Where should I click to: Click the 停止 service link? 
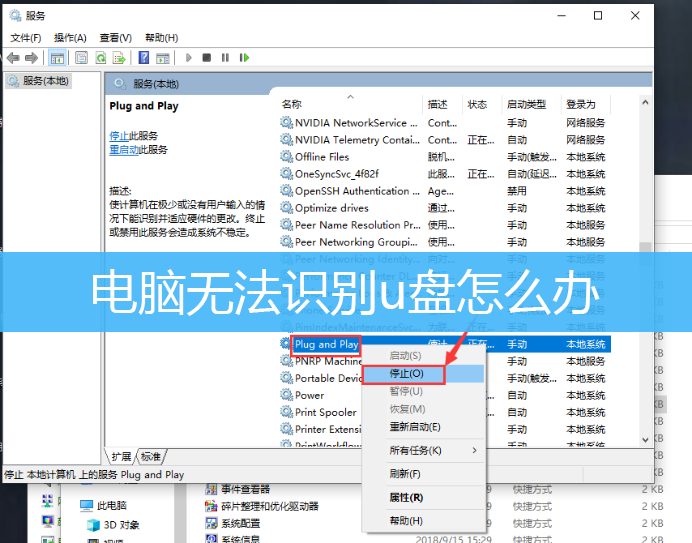coord(119,135)
